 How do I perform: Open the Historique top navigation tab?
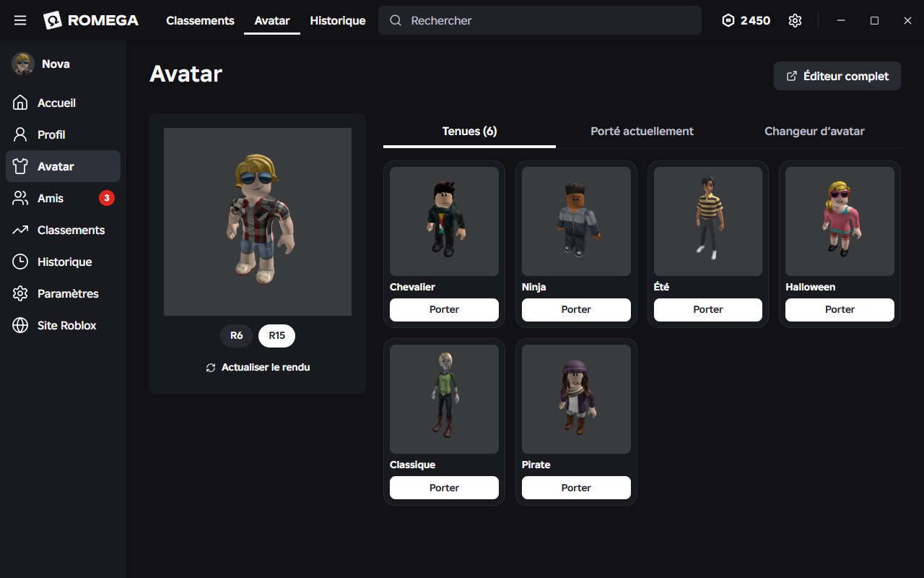coord(338,20)
